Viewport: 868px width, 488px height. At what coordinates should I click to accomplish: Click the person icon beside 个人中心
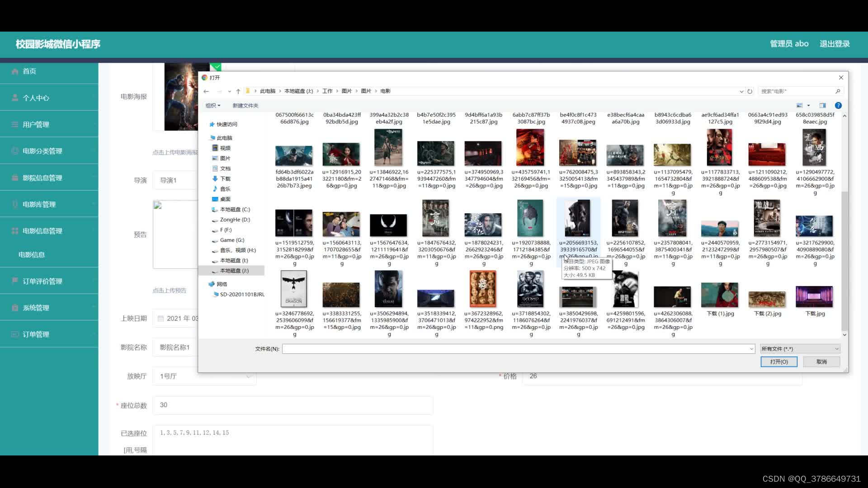pos(15,98)
